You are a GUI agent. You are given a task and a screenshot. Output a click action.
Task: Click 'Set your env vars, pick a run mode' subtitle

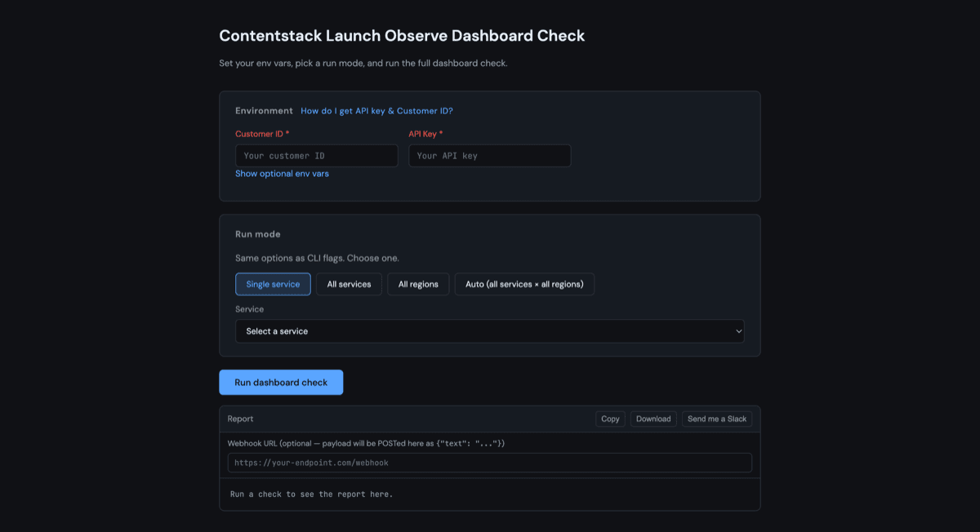pyautogui.click(x=363, y=63)
